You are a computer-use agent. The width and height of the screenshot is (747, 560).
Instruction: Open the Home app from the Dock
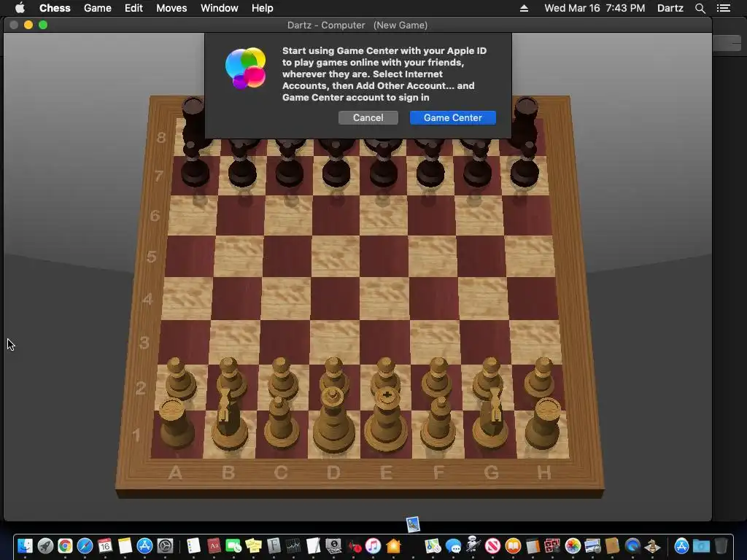393,545
